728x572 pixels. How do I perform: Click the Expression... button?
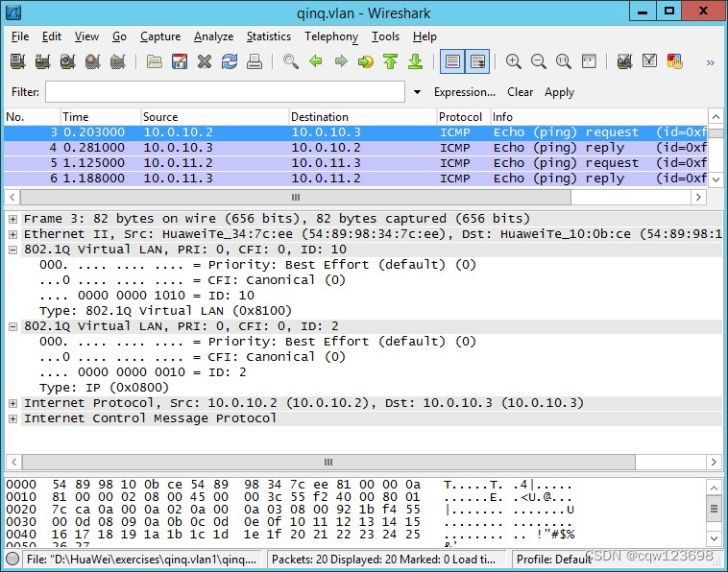click(x=465, y=92)
